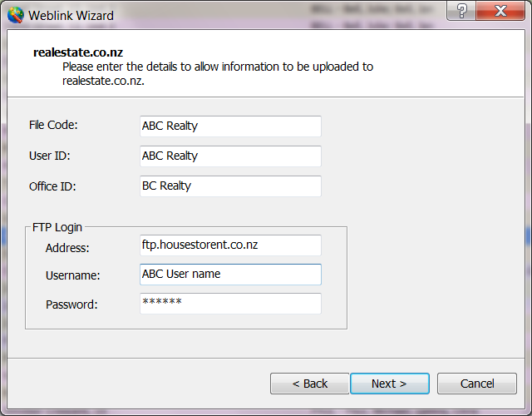
Task: Click the Office ID label
Action: [x=52, y=186]
